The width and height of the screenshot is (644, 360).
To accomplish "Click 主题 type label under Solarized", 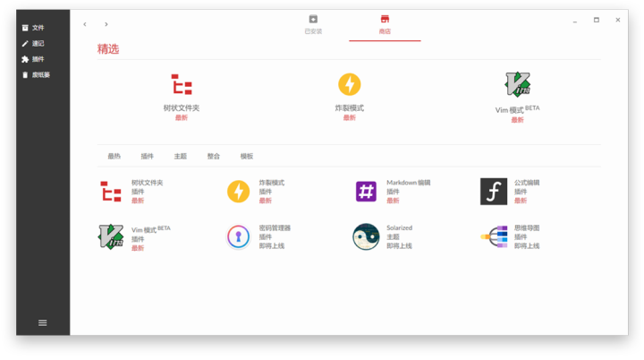I will click(393, 237).
